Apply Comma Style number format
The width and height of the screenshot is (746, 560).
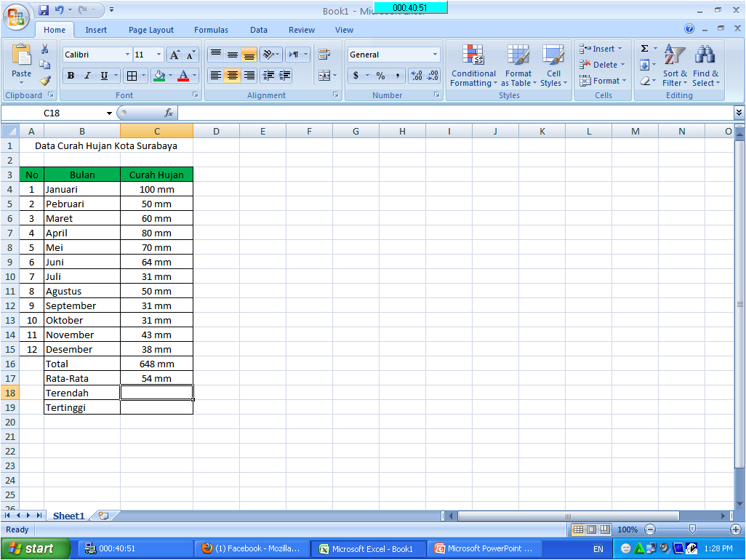397,76
